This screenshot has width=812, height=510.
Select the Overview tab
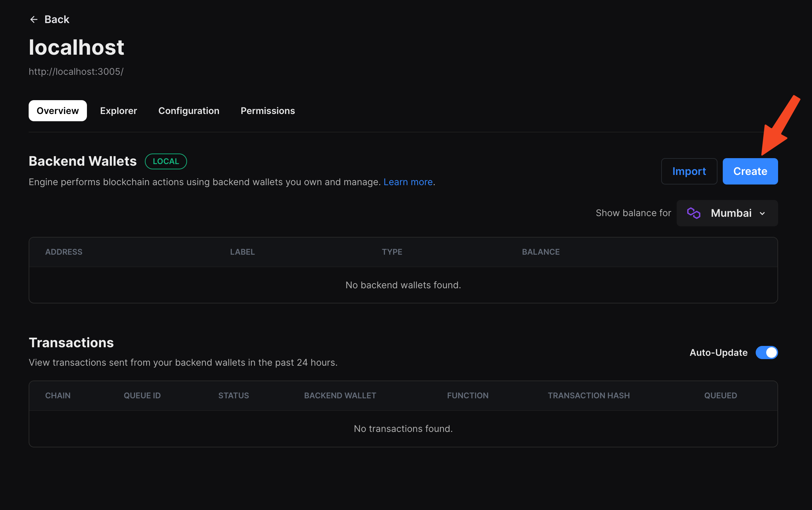[x=57, y=110]
